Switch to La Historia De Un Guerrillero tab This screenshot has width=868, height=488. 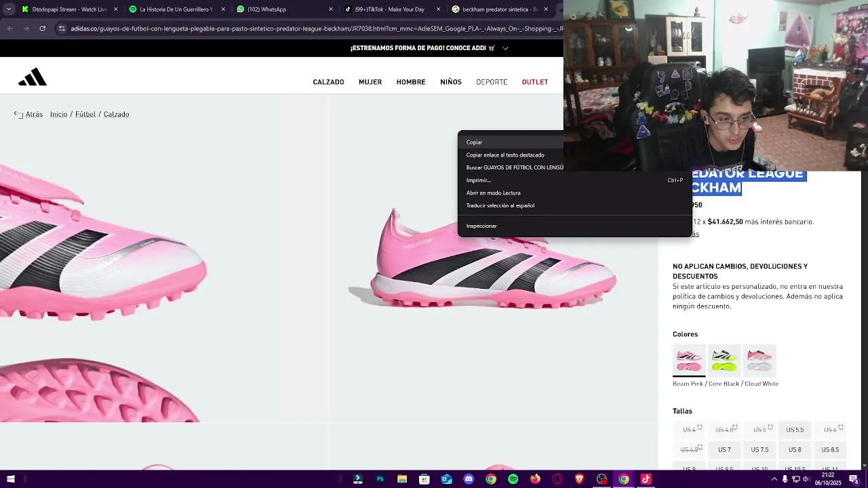coord(178,9)
